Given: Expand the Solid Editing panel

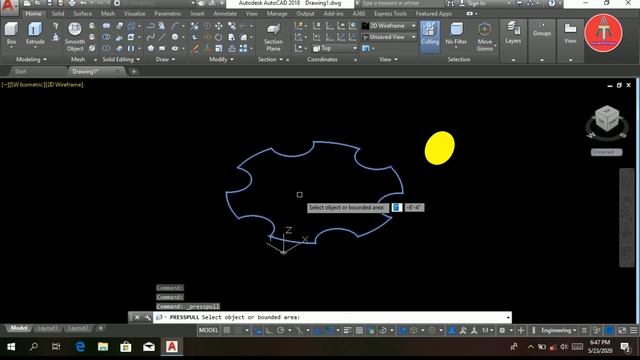Looking at the screenshot, I should click(121, 59).
